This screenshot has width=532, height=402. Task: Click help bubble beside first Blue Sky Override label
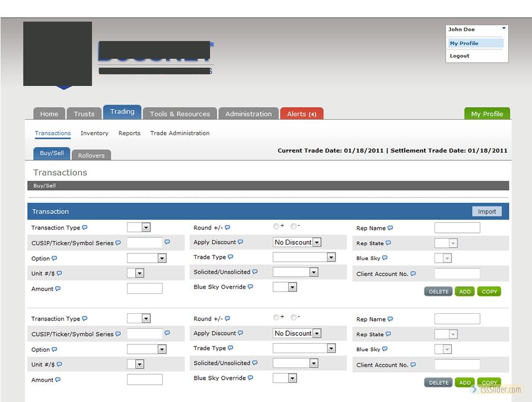pos(250,287)
